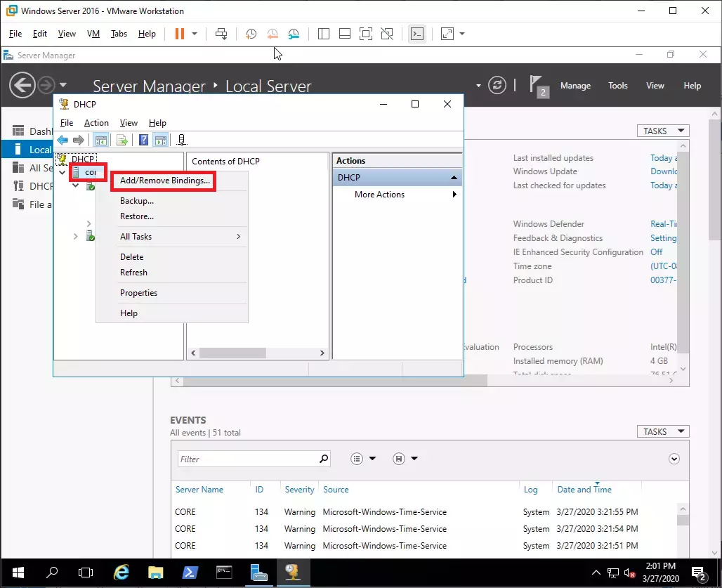Collapse the core server tree node
Image resolution: width=722 pixels, height=588 pixels.
point(63,173)
